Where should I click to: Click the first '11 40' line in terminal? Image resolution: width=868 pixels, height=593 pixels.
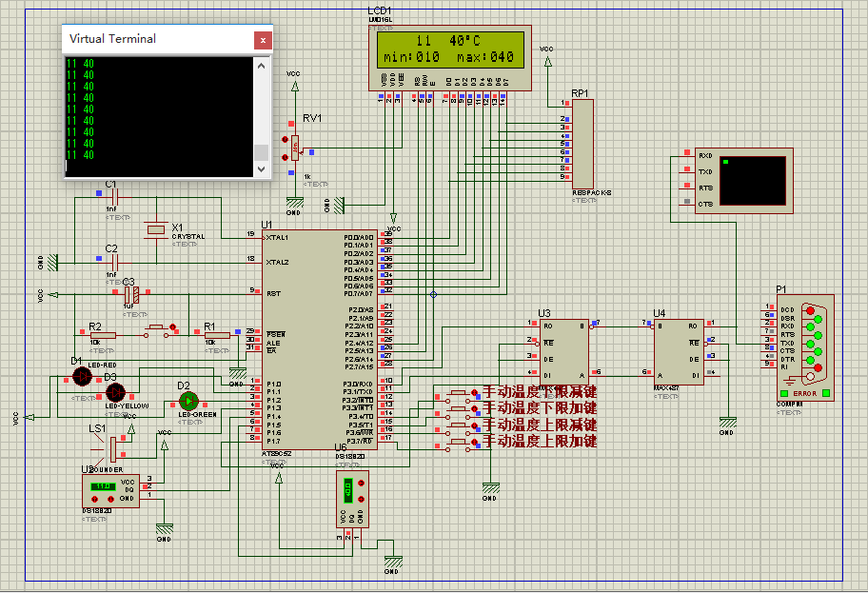(x=80, y=64)
